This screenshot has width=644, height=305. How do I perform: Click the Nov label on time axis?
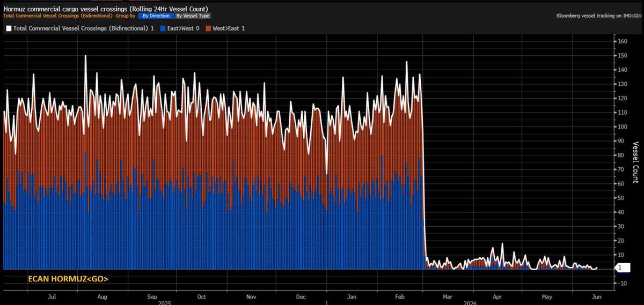click(251, 296)
